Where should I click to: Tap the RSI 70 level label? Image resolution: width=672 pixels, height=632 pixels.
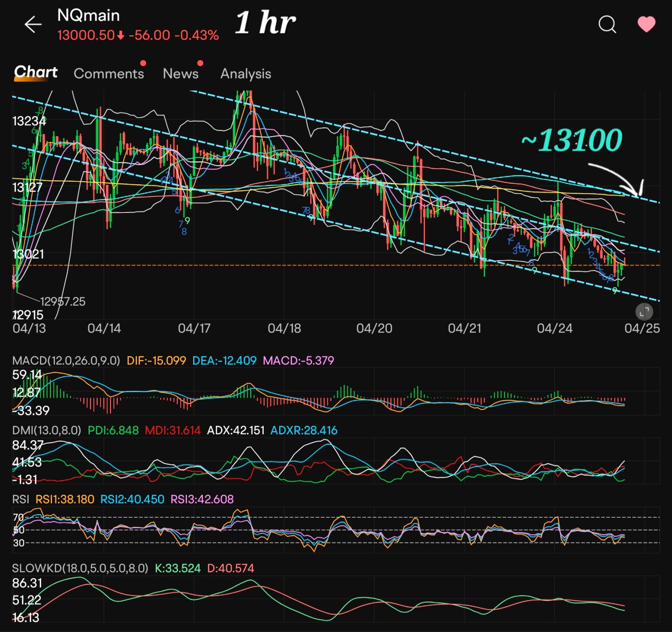point(18,517)
